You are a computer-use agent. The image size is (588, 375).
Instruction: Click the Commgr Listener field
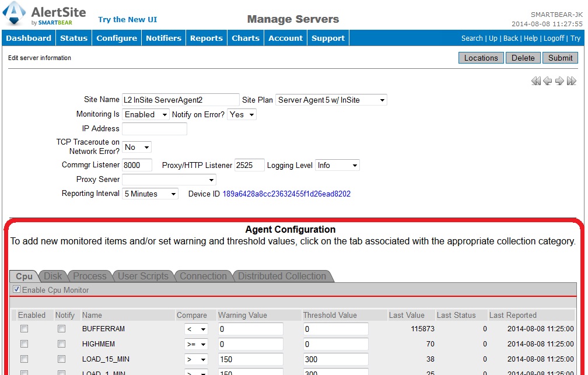click(x=137, y=165)
